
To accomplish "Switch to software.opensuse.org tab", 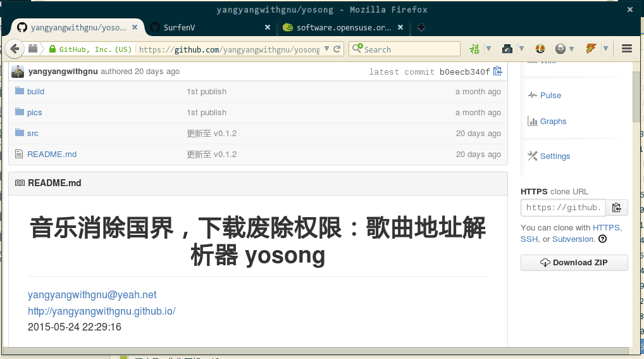I will 343,27.
